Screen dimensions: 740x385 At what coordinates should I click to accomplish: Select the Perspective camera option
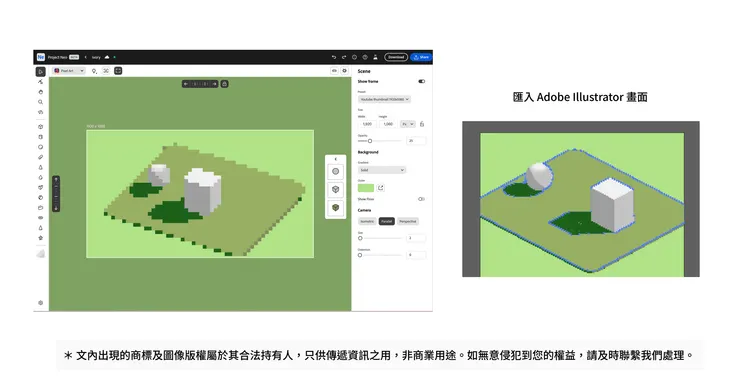pos(408,221)
